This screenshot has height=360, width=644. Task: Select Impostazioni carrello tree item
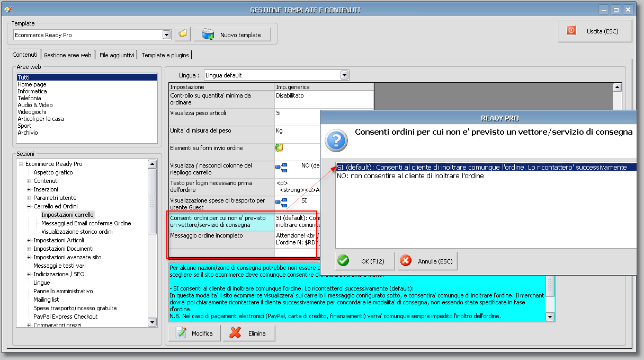coord(67,215)
